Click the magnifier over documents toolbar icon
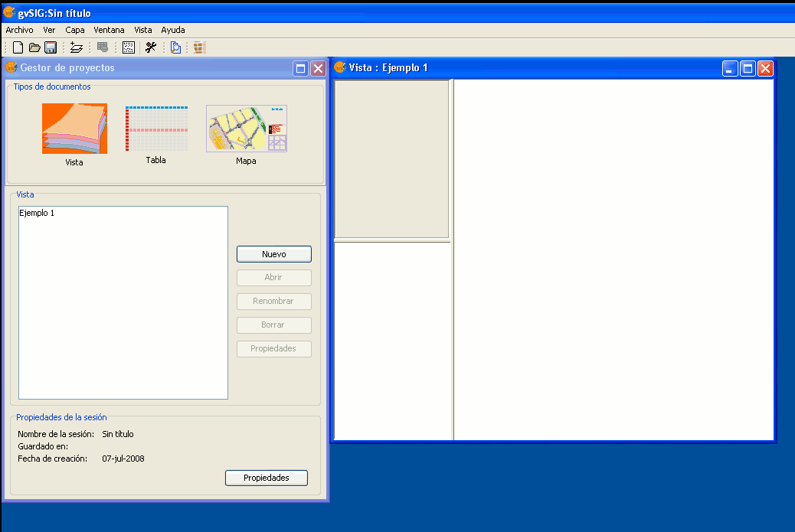This screenshot has height=532, width=795. [175, 47]
